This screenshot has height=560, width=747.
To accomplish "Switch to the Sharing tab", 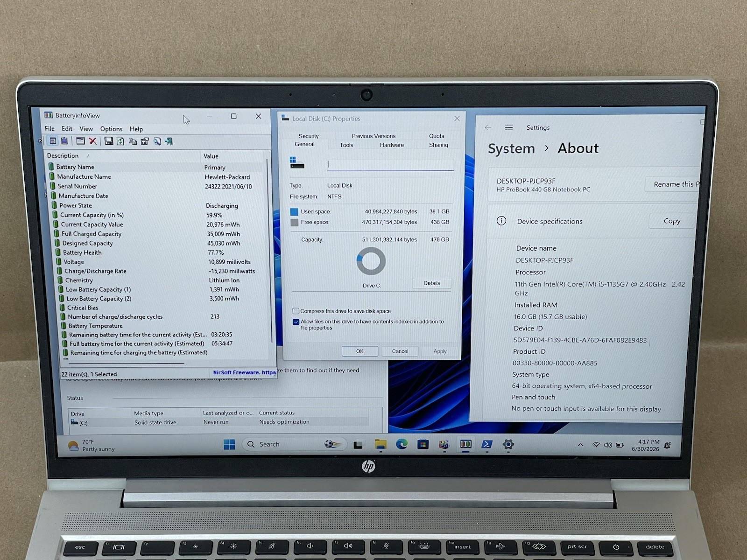I will 438,145.
